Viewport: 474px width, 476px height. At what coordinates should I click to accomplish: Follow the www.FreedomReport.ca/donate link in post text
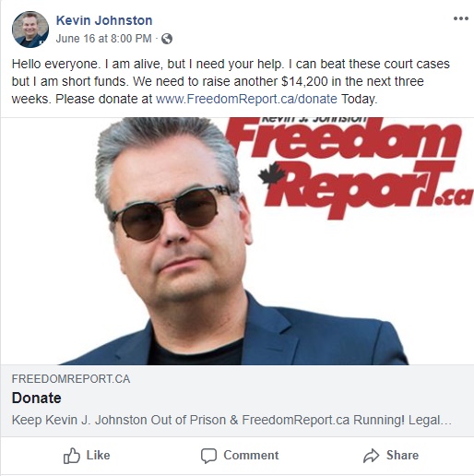[x=246, y=99]
